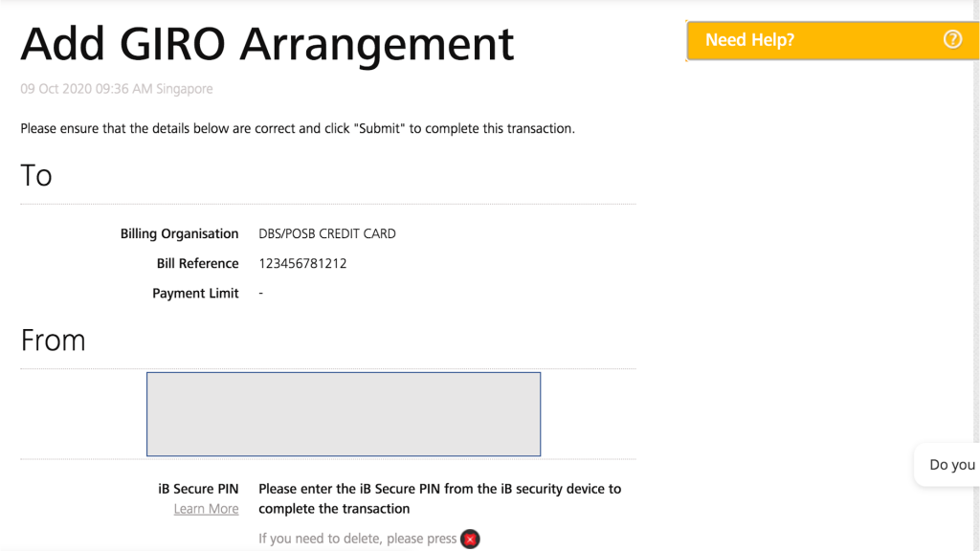The image size is (980, 551).
Task: Click the To section header
Action: (x=35, y=175)
